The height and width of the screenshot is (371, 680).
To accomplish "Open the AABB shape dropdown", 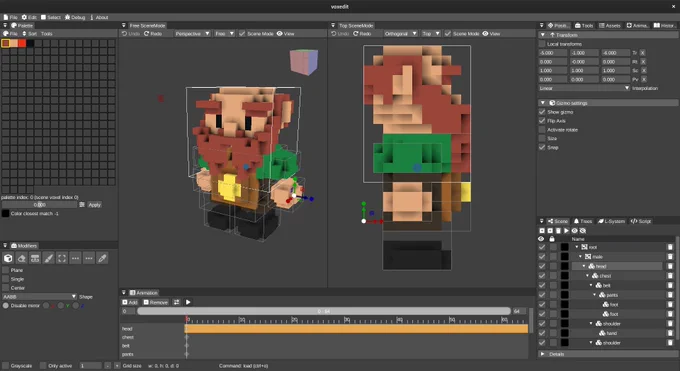I will (x=39, y=297).
